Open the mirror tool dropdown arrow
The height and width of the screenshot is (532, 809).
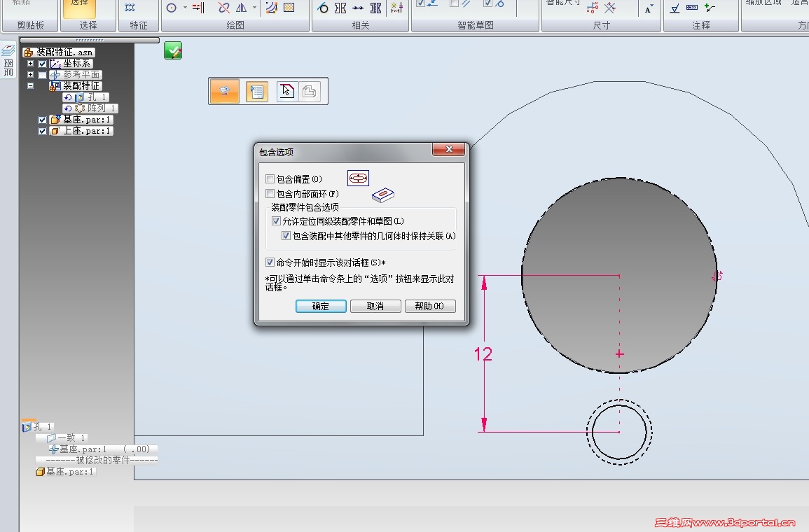point(254,8)
